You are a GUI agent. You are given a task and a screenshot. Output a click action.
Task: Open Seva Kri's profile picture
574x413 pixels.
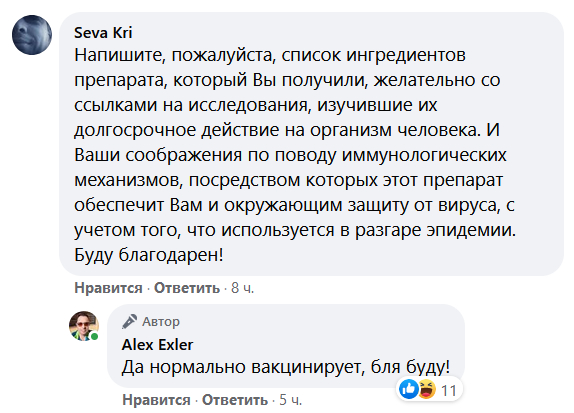pos(32,35)
